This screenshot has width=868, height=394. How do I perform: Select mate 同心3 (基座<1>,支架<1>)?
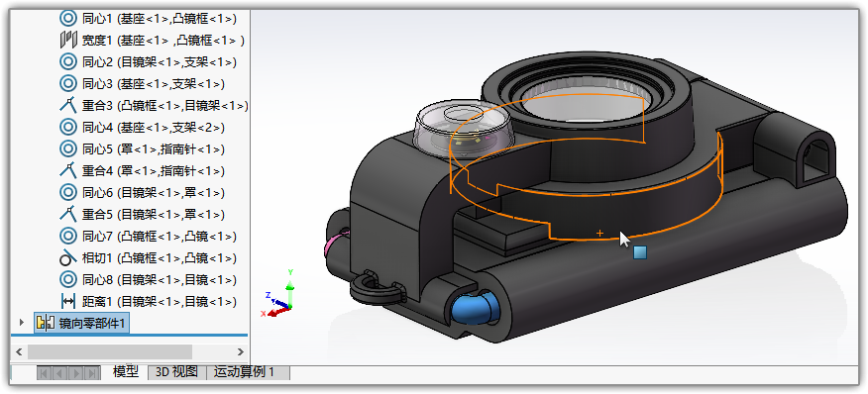point(153,83)
